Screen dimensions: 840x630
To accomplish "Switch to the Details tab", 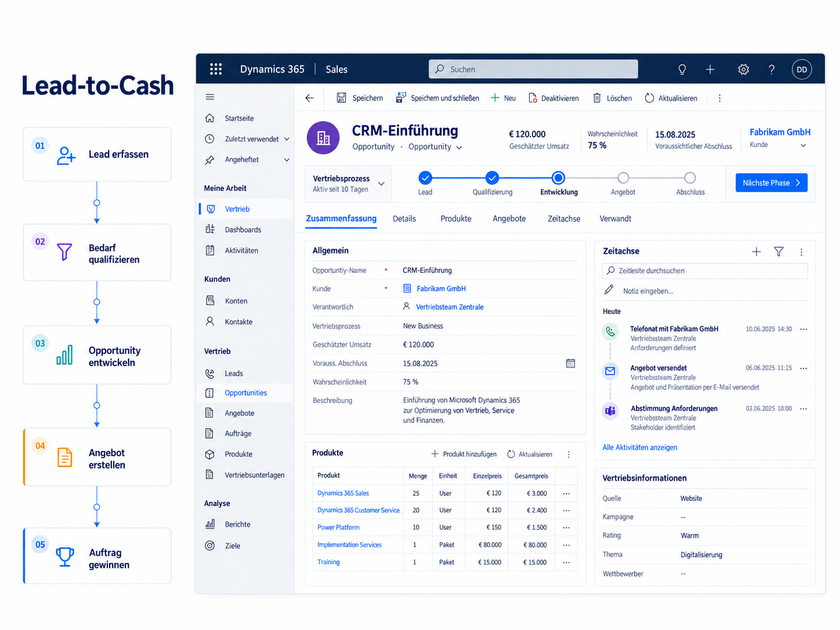I will pyautogui.click(x=404, y=219).
